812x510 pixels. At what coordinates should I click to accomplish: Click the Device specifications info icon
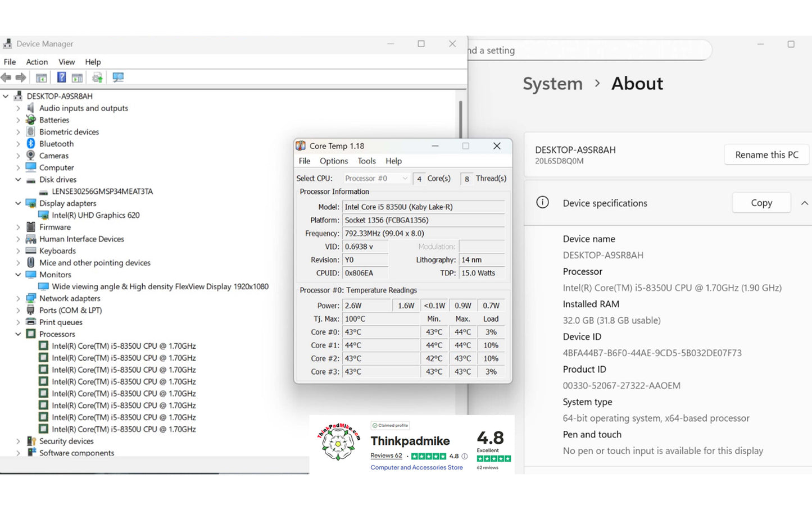542,202
